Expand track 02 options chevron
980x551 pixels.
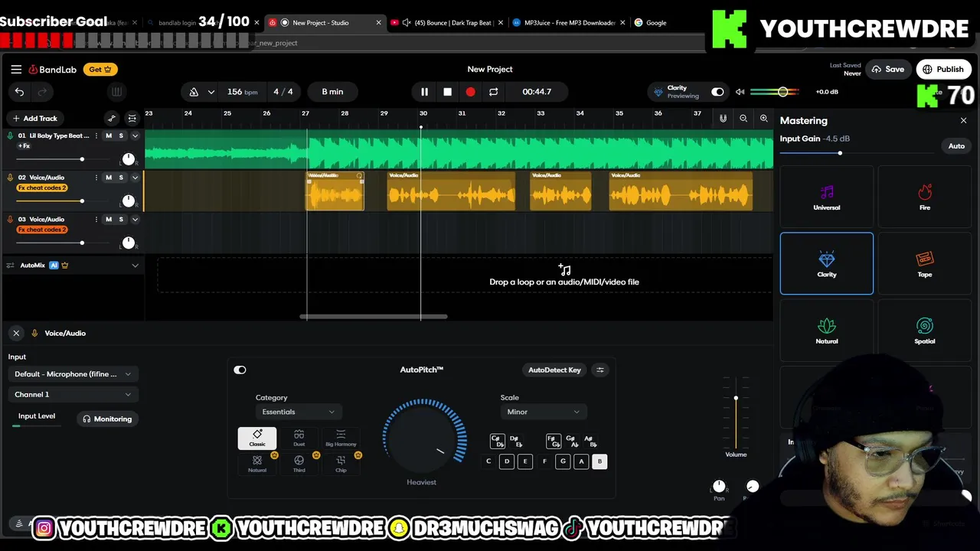pos(135,178)
